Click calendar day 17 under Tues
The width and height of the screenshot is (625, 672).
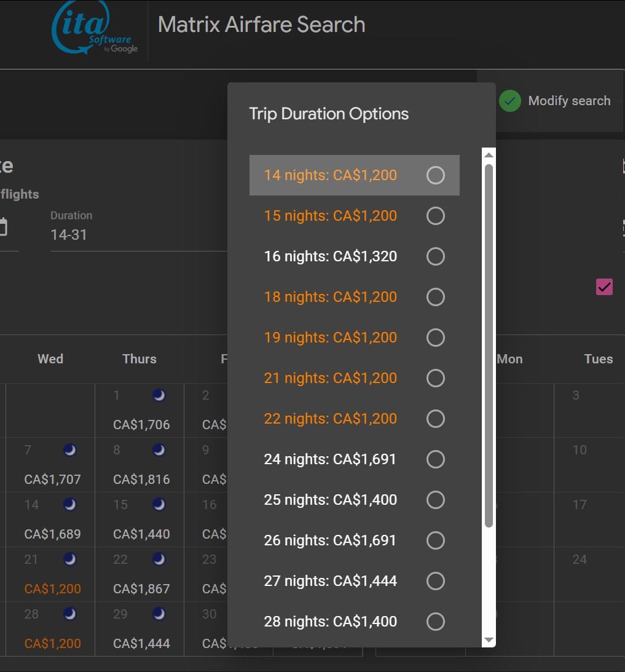coord(580,504)
